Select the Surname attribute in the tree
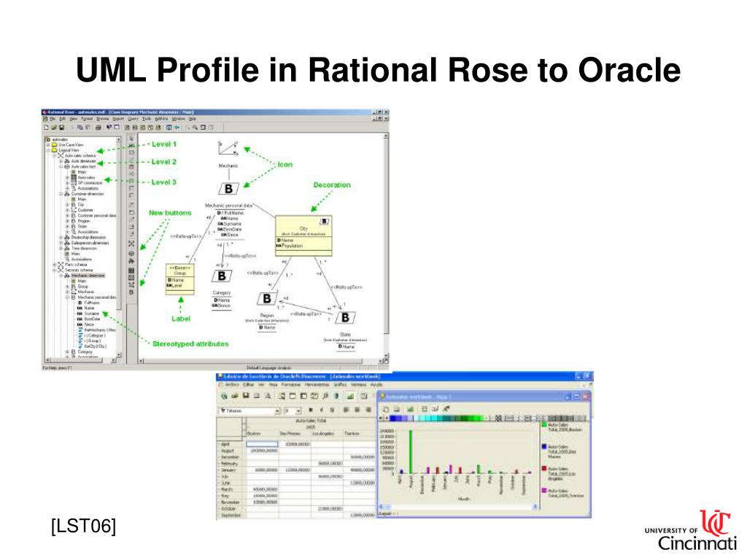Viewport: 747px width, 560px height. pyautogui.click(x=91, y=314)
